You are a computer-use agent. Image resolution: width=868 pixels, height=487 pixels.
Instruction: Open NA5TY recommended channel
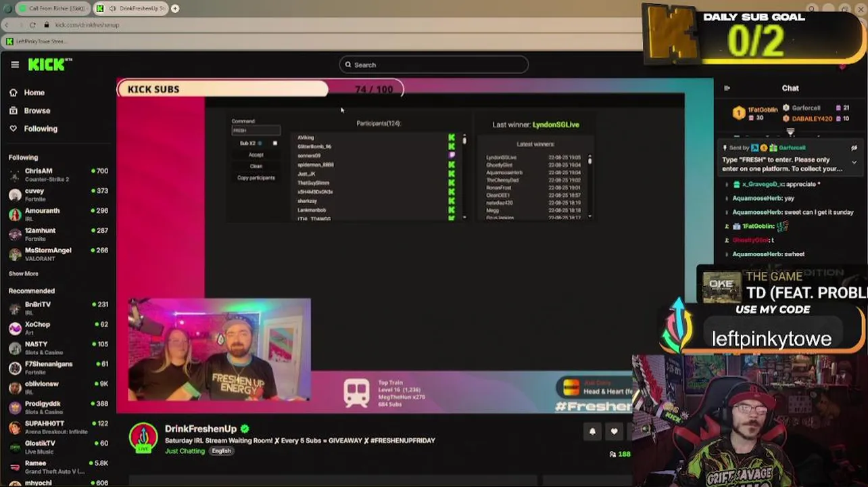pos(36,344)
